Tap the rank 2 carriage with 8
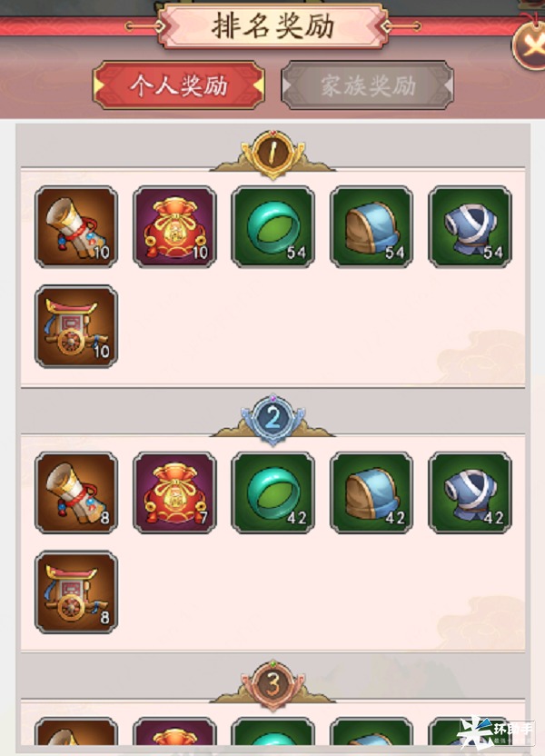 (x=76, y=592)
